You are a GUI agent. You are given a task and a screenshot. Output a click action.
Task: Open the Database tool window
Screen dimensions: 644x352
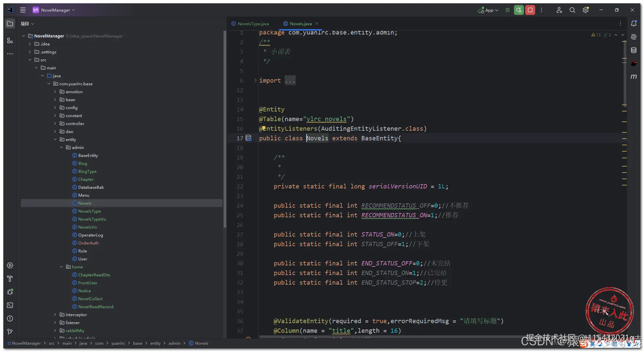coord(634,50)
